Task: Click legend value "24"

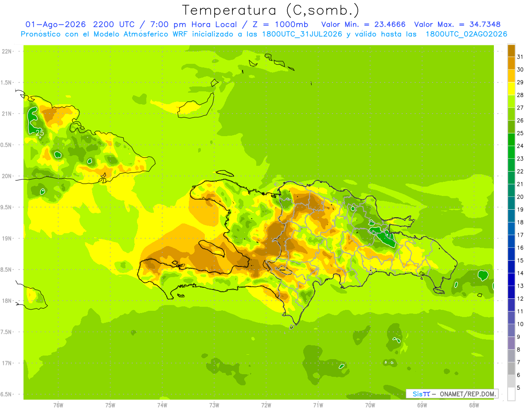Action: coord(520,146)
